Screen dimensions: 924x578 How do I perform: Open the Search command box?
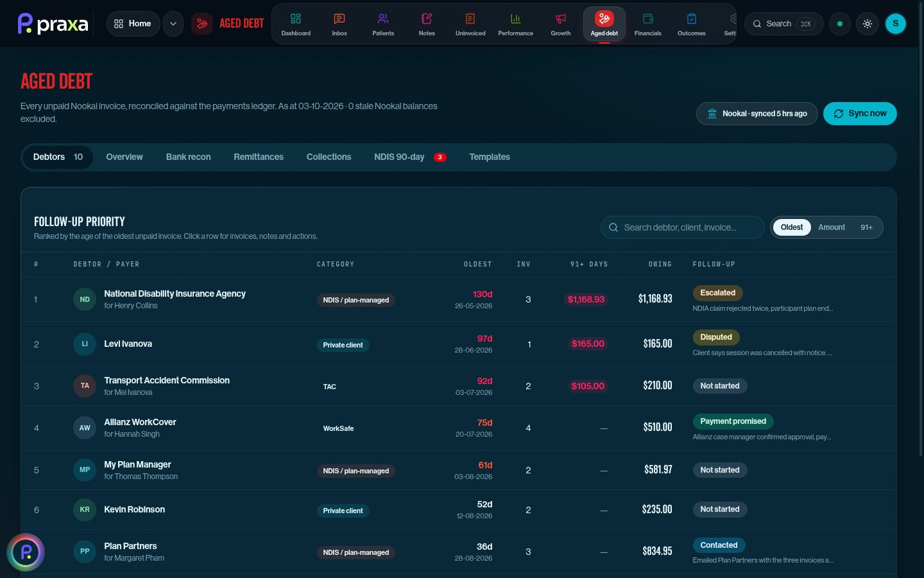(x=783, y=24)
